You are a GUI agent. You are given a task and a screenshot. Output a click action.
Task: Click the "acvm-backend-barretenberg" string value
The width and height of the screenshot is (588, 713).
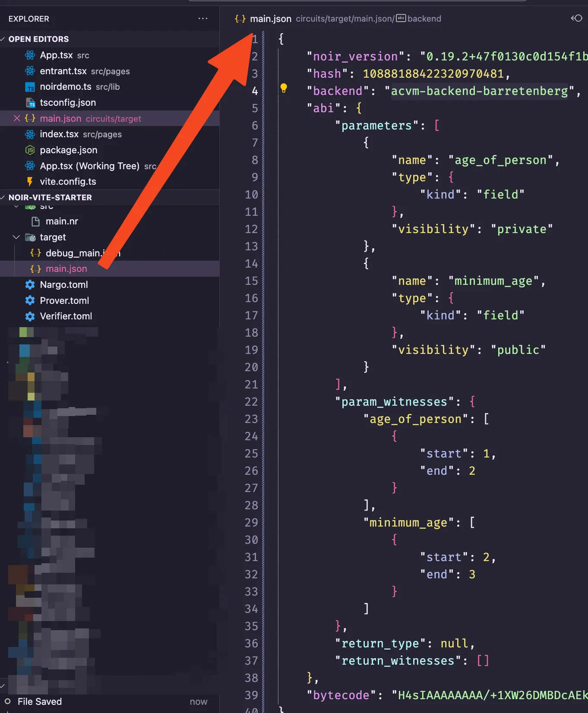coord(479,91)
